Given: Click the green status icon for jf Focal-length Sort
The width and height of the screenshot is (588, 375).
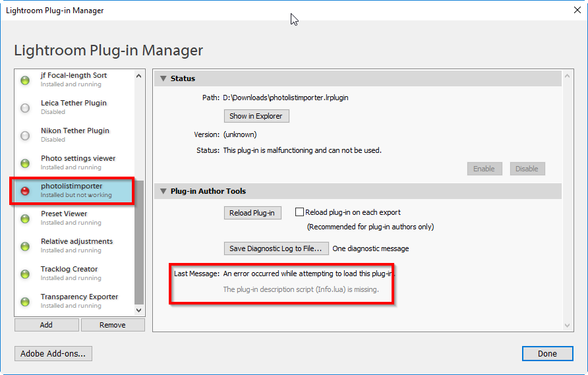Looking at the screenshot, I should [25, 80].
